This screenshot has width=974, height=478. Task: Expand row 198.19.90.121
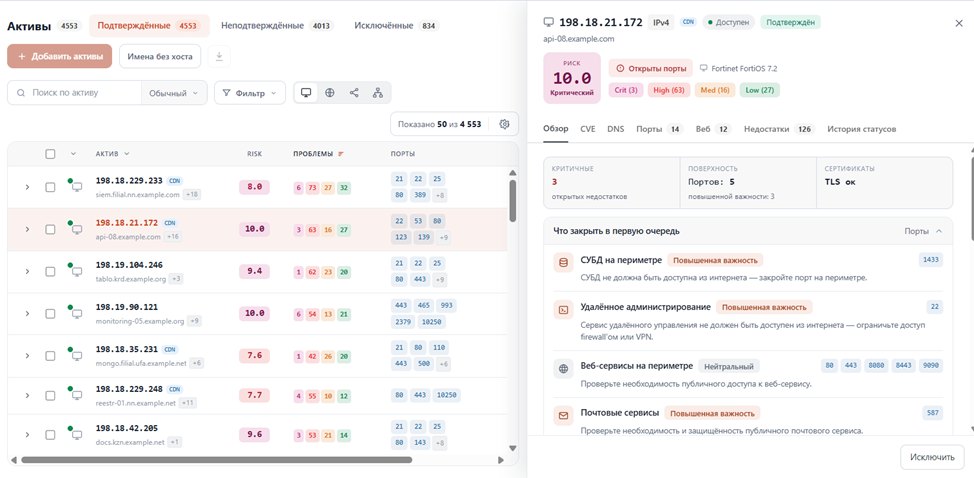[x=27, y=313]
